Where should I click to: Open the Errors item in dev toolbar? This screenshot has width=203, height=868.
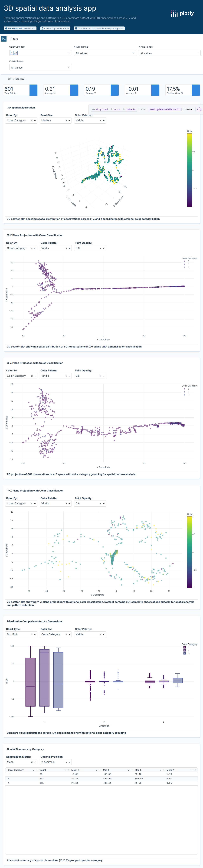[115, 109]
